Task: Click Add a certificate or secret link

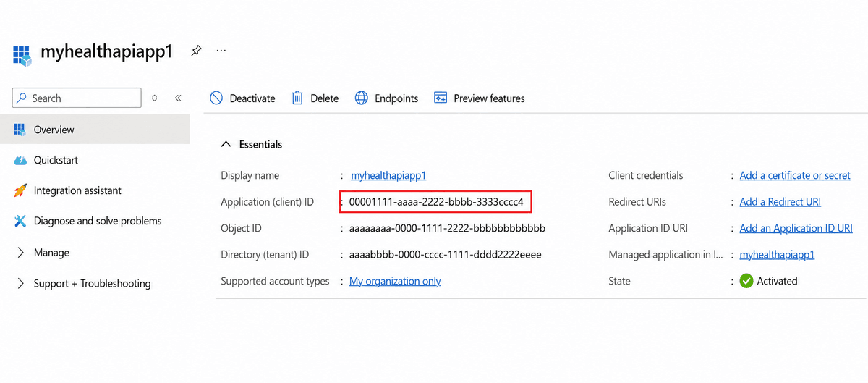Action: tap(795, 175)
